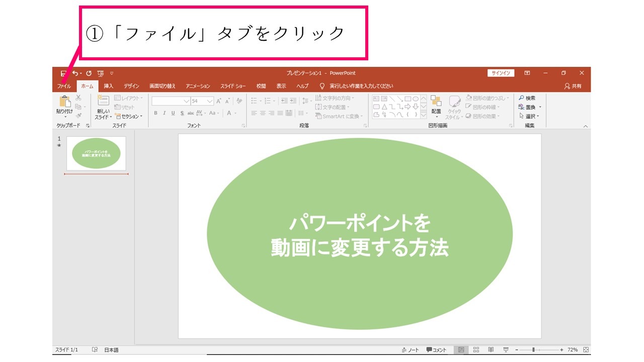This screenshot has height=362, width=644.
Task: Click the Cut scissors icon
Action: 78,98
